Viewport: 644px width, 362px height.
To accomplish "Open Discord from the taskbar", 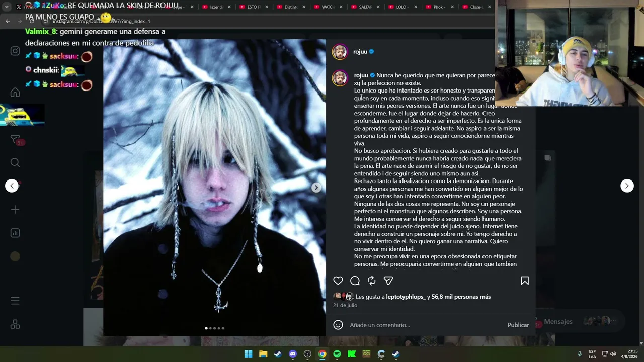I will [x=293, y=354].
